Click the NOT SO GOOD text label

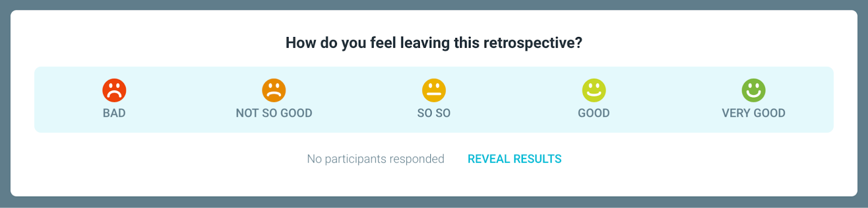[274, 113]
